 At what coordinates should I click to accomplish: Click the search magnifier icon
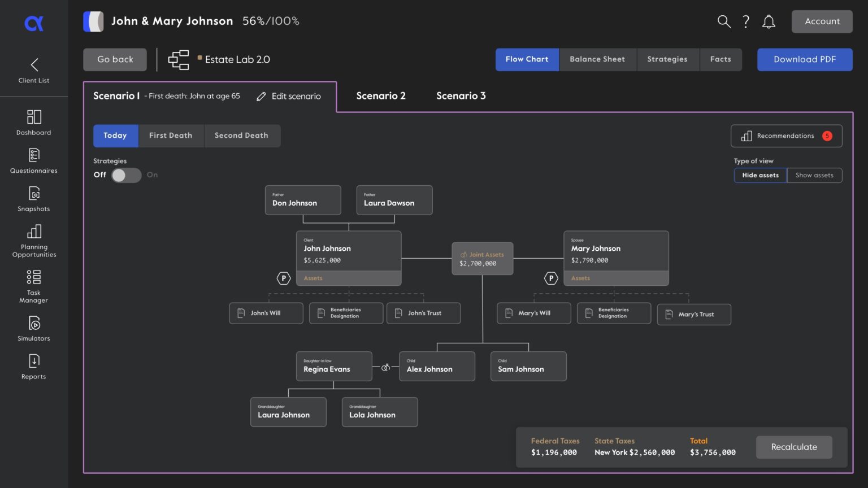tap(723, 21)
